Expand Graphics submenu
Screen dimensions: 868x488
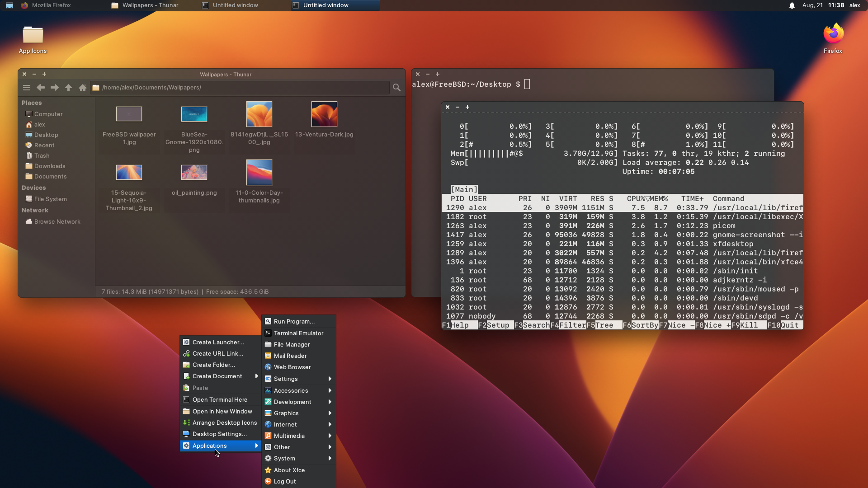click(x=299, y=413)
